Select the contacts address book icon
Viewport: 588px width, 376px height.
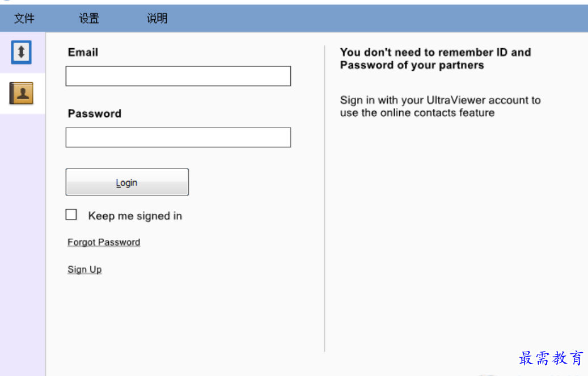tap(22, 94)
